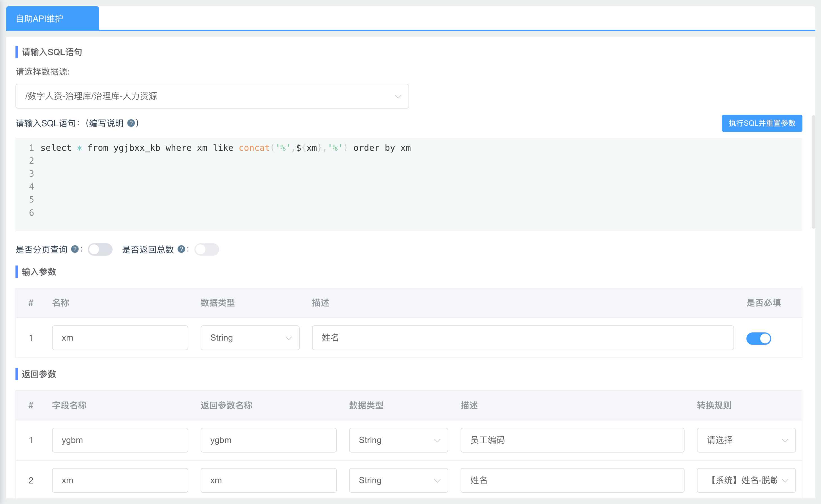This screenshot has height=504, width=821.
Task: Click return parameter name input ygbm
Action: tap(268, 440)
